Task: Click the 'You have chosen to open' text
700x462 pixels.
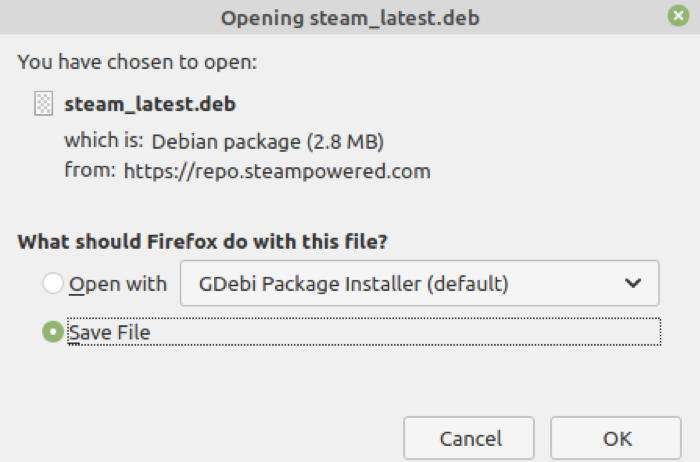Action: pos(138,62)
